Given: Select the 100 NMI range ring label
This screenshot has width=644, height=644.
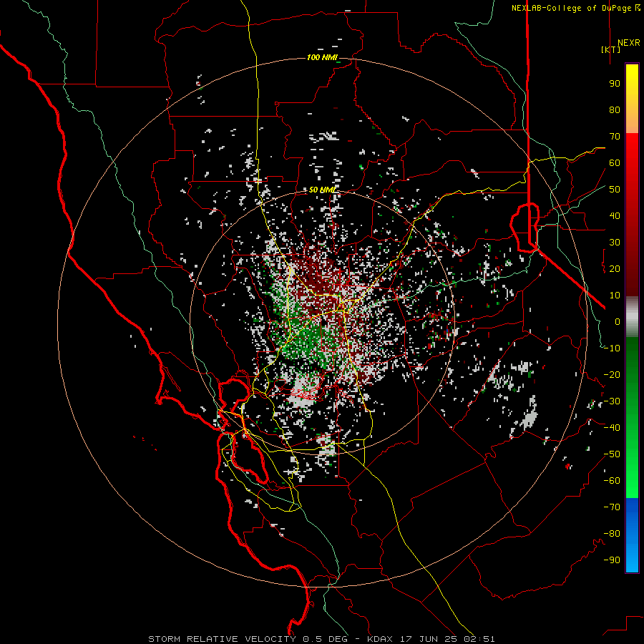Looking at the screenshot, I should (x=322, y=57).
